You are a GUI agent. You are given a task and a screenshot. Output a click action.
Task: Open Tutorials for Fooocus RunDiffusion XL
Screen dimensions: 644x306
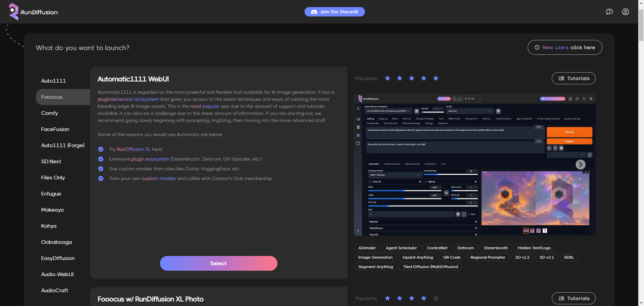click(574, 298)
